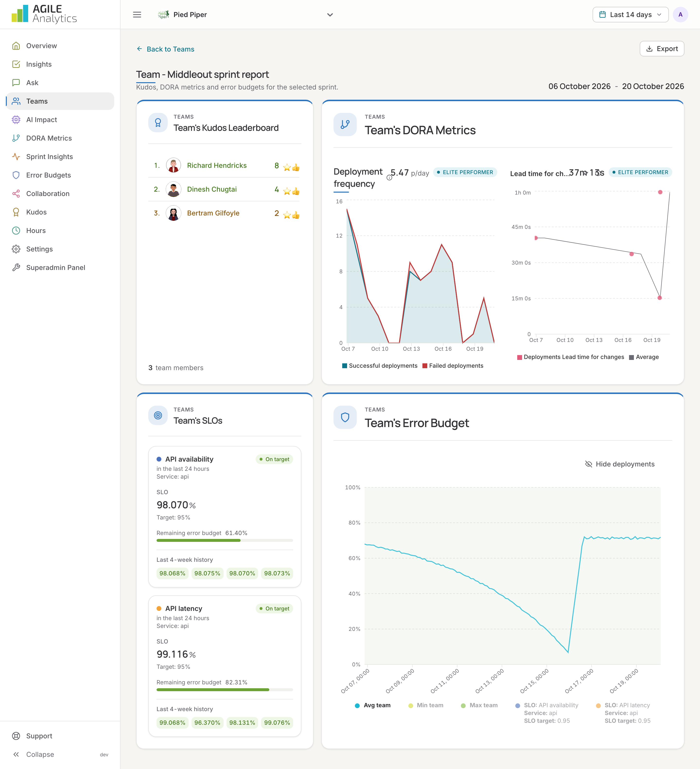700x769 pixels.
Task: Open Kudos in the sidebar
Action: (x=60, y=212)
